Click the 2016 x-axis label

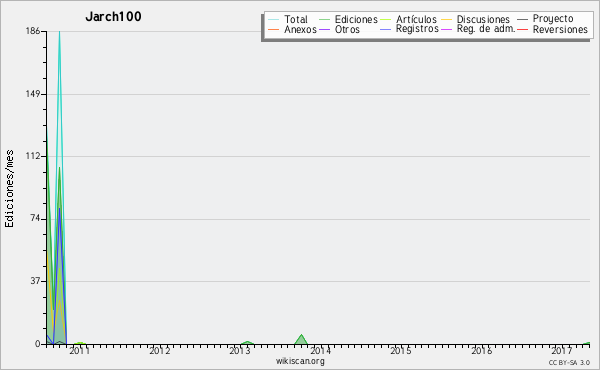point(481,350)
